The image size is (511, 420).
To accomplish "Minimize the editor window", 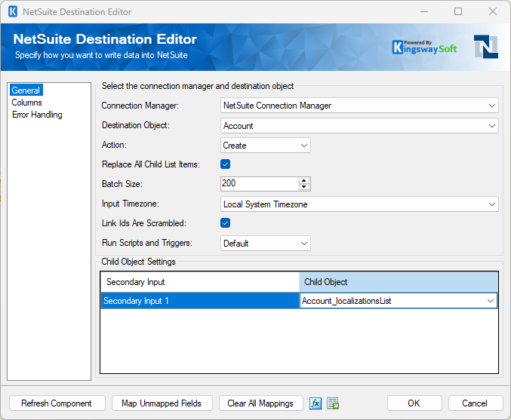I will point(424,12).
